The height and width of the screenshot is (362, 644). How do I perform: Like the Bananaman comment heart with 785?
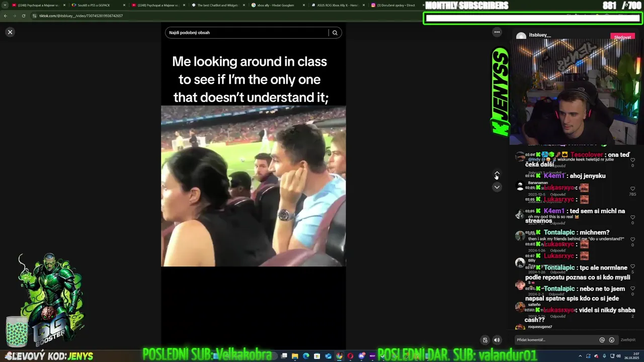pyautogui.click(x=632, y=189)
